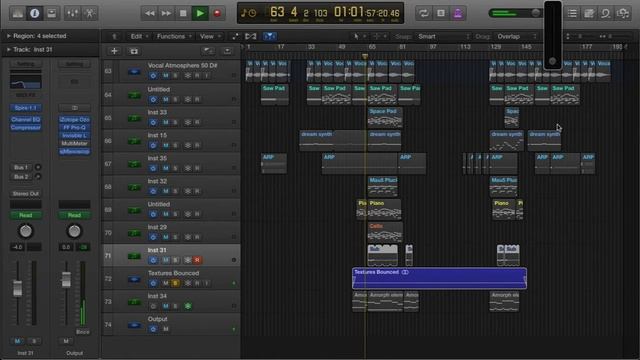Viewport: 640px width, 360px height.
Task: Open the left-click pointer tool menu
Action: pyautogui.click(x=359, y=36)
